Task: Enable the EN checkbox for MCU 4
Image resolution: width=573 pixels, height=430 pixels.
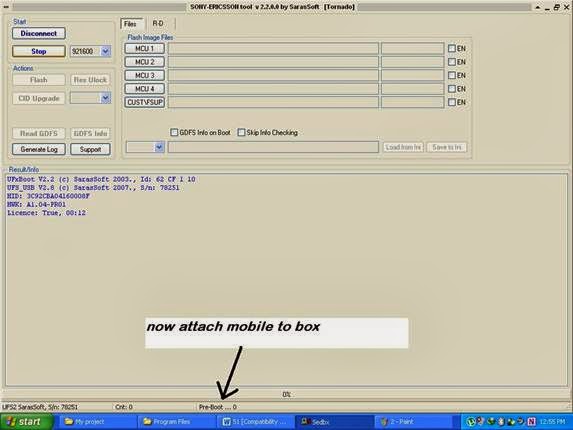Action: 452,89
